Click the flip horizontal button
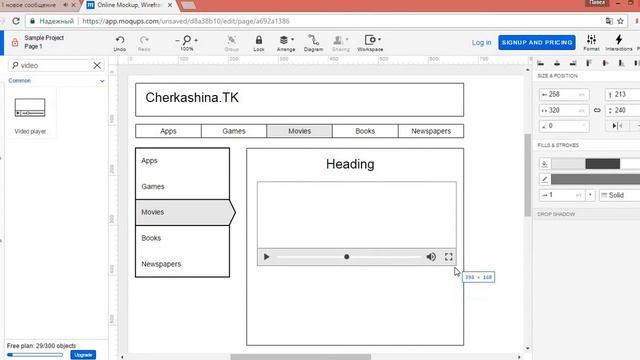The image size is (640, 360). 617,126
